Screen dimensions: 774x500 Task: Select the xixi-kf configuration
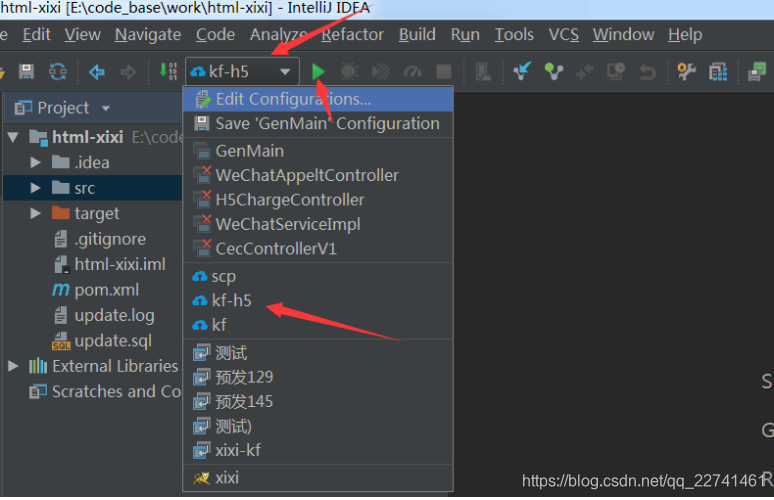tap(318, 451)
